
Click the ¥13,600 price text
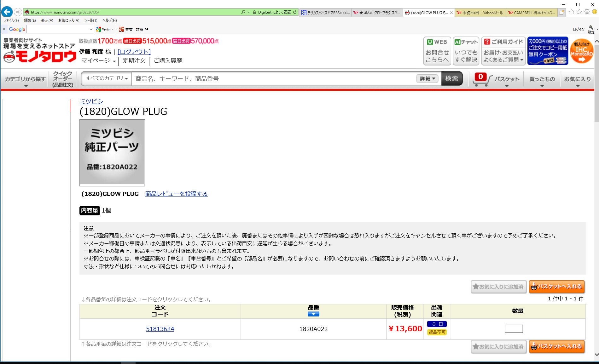405,329
